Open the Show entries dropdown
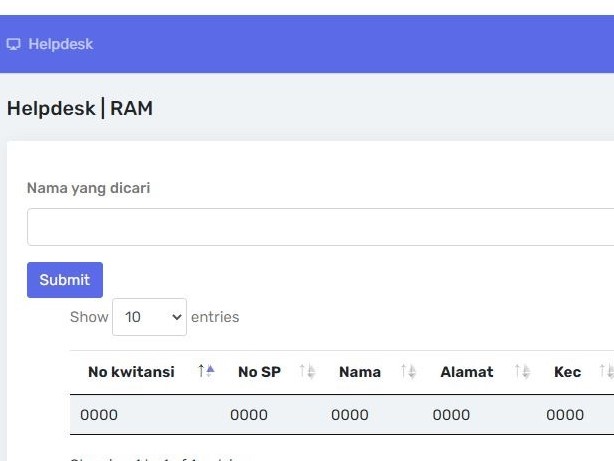 point(149,317)
